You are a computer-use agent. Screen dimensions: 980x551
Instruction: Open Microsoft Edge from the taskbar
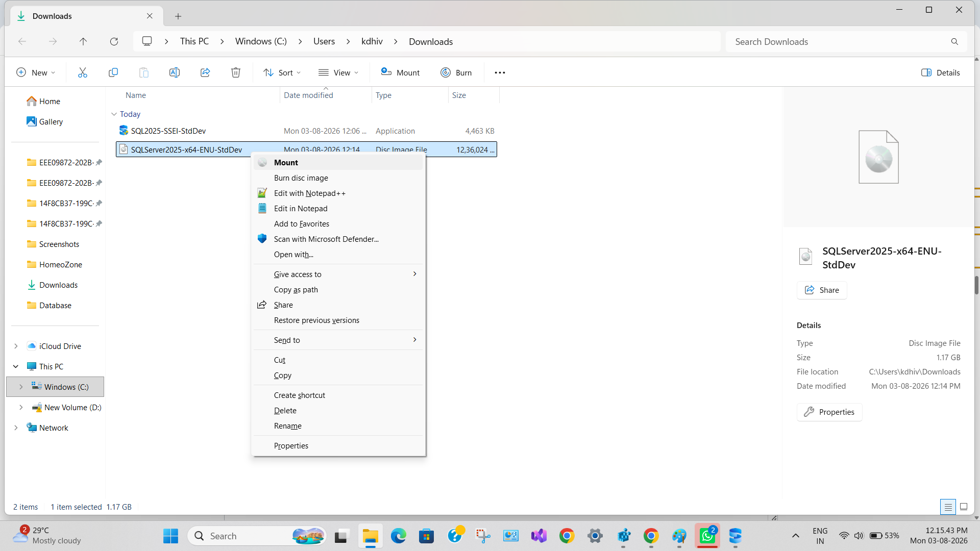coord(398,536)
